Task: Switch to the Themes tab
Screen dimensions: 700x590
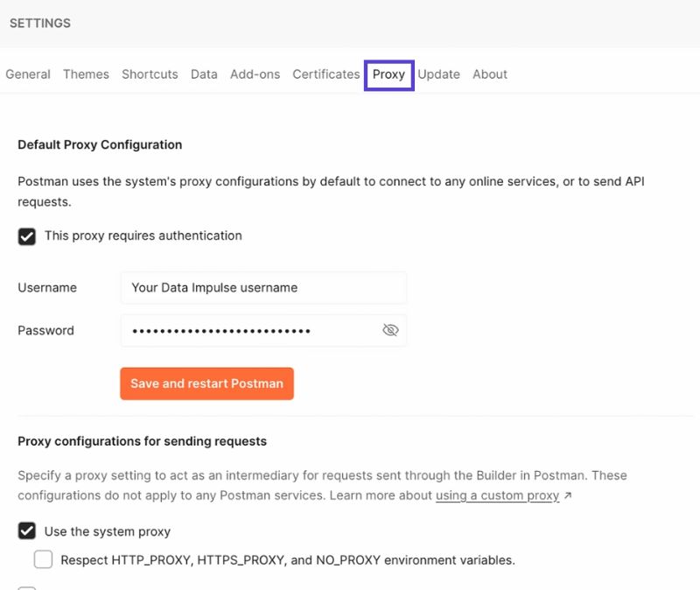Action: (86, 74)
